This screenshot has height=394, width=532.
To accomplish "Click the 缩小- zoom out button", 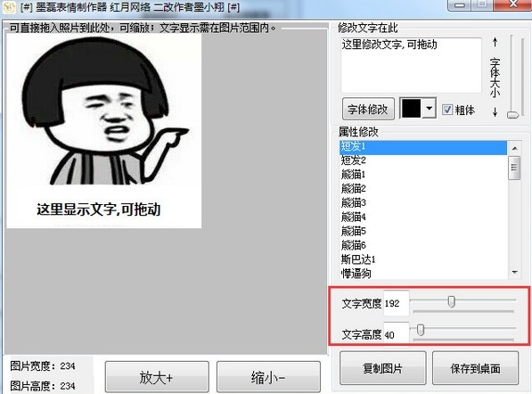I will click(x=268, y=377).
